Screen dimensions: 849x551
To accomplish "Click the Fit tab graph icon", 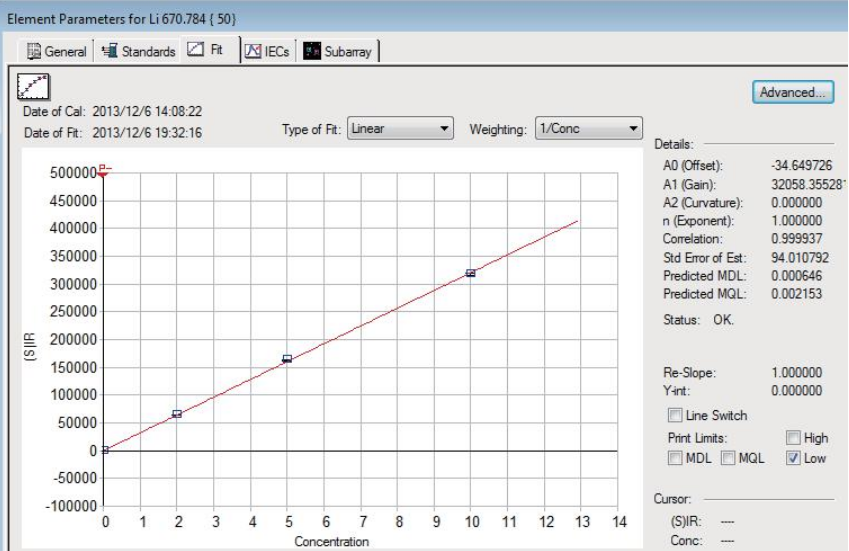I will point(196,50).
